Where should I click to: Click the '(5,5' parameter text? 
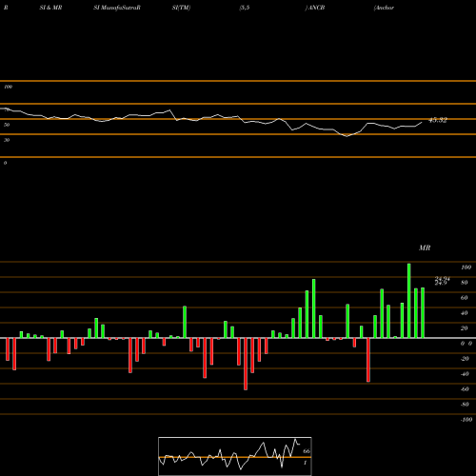pos(245,8)
